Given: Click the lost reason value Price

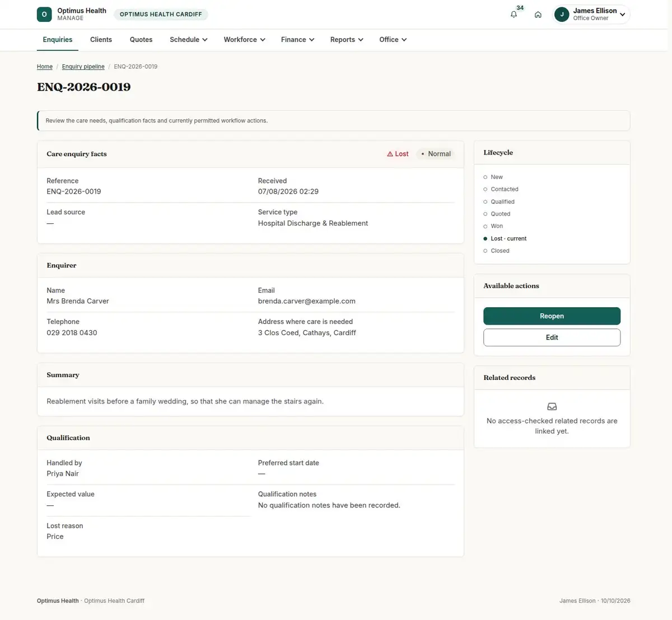Looking at the screenshot, I should (x=55, y=536).
